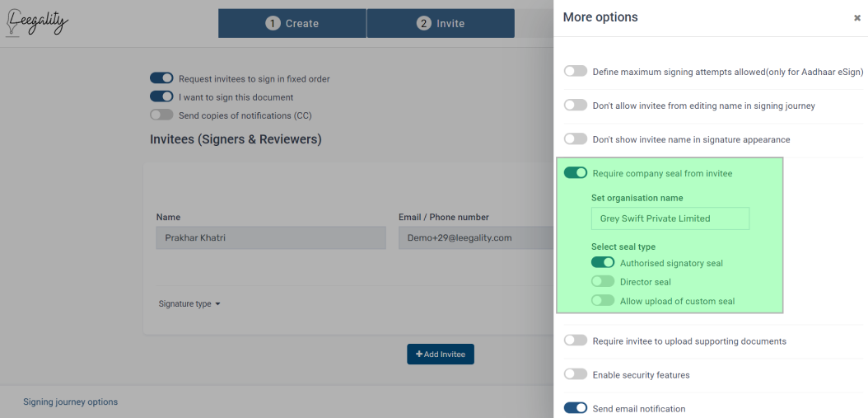Disable I want to sign this document
Image resolution: width=868 pixels, height=418 pixels.
161,96
